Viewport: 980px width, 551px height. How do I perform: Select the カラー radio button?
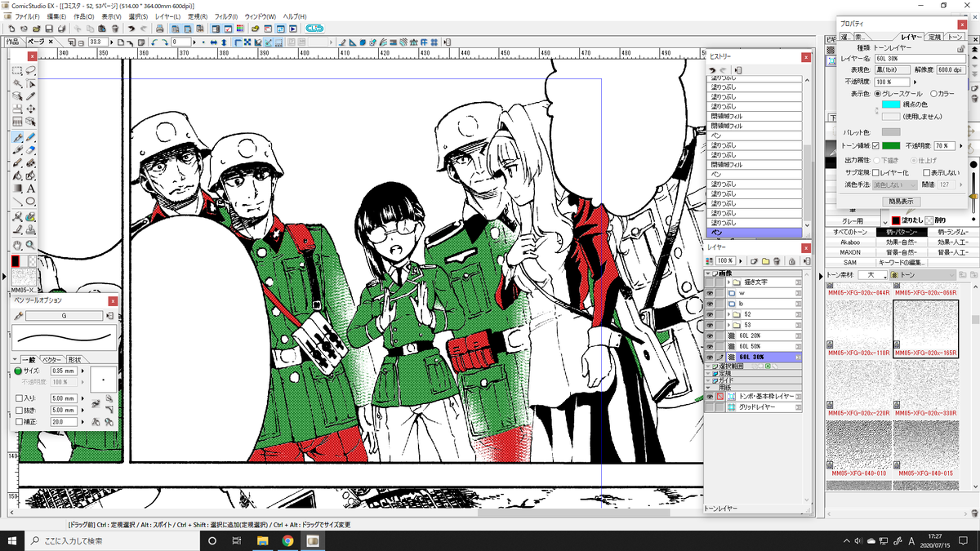pos(933,94)
